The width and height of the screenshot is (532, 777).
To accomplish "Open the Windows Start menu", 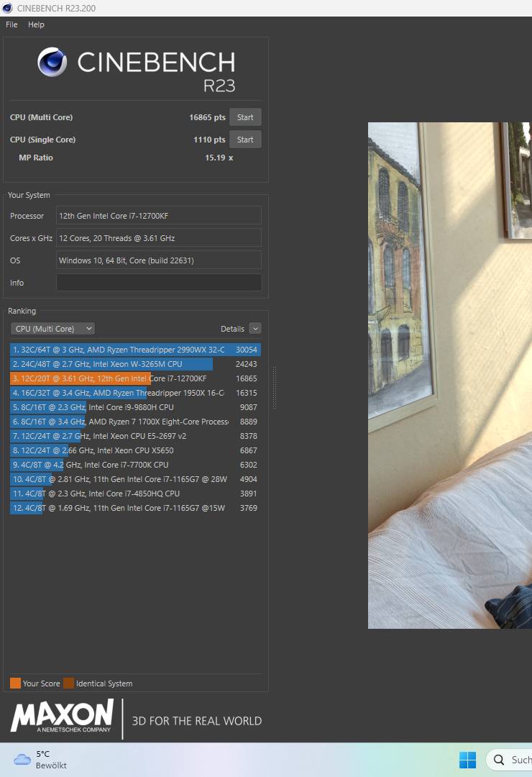I will (467, 760).
